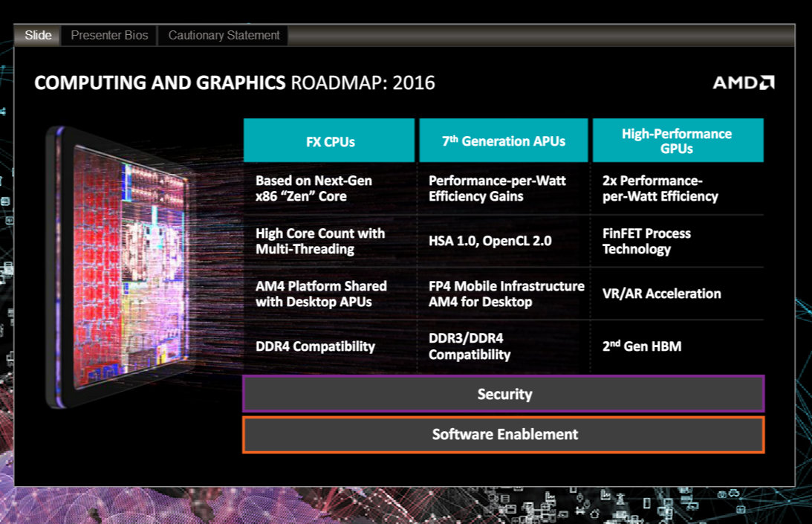Click 'VR/AR Acceleration' text
Screen dimensions: 812x524
tap(661, 294)
